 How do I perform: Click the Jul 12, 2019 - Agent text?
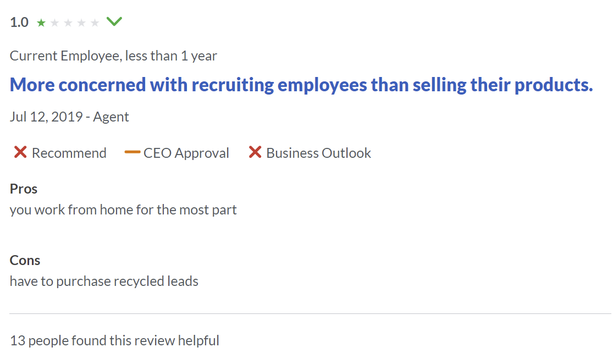[69, 117]
